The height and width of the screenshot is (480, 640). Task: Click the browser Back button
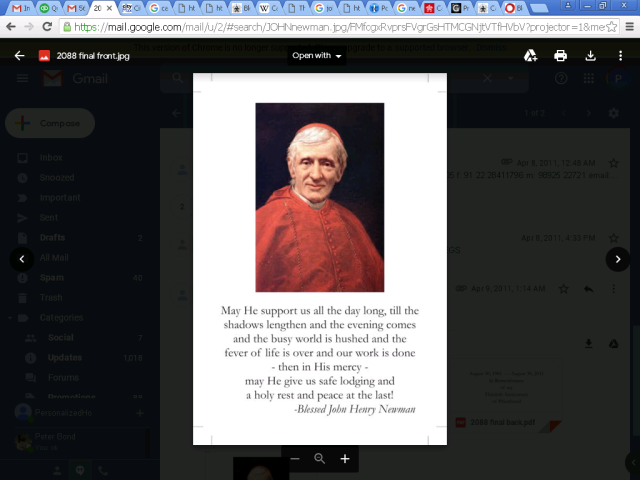pyautogui.click(x=11, y=27)
